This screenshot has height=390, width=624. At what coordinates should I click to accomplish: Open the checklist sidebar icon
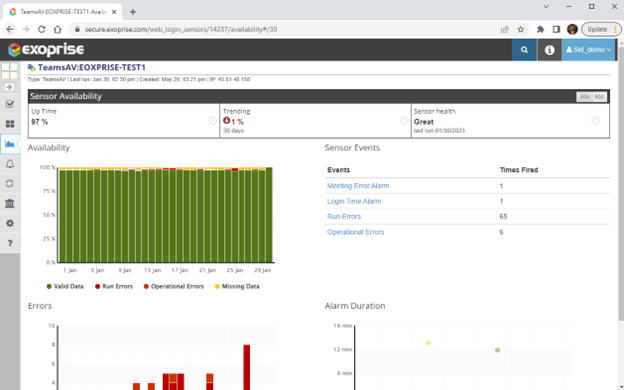click(x=10, y=104)
